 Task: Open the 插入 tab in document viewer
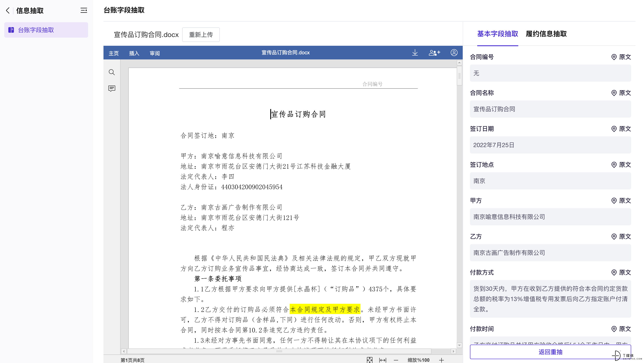coord(134,53)
